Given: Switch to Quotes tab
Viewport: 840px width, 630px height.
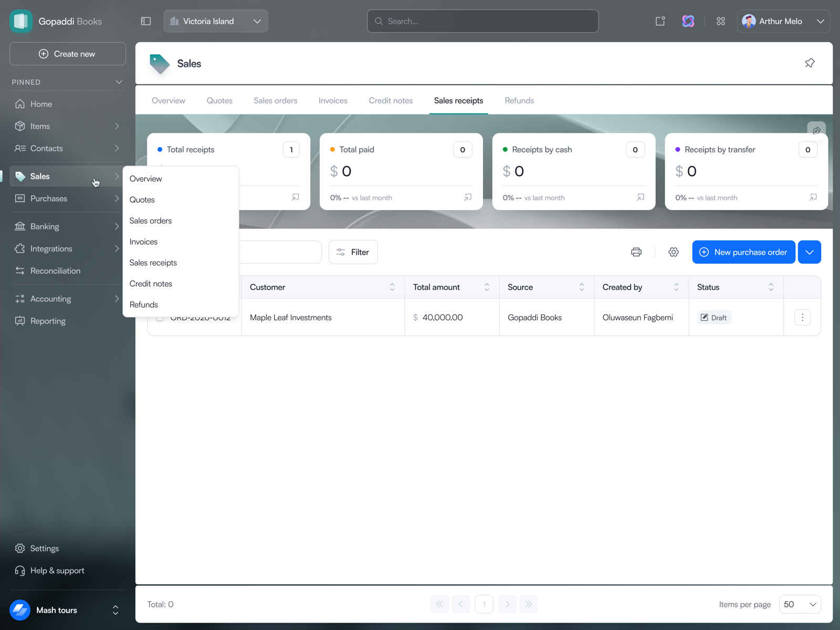Looking at the screenshot, I should pos(219,100).
